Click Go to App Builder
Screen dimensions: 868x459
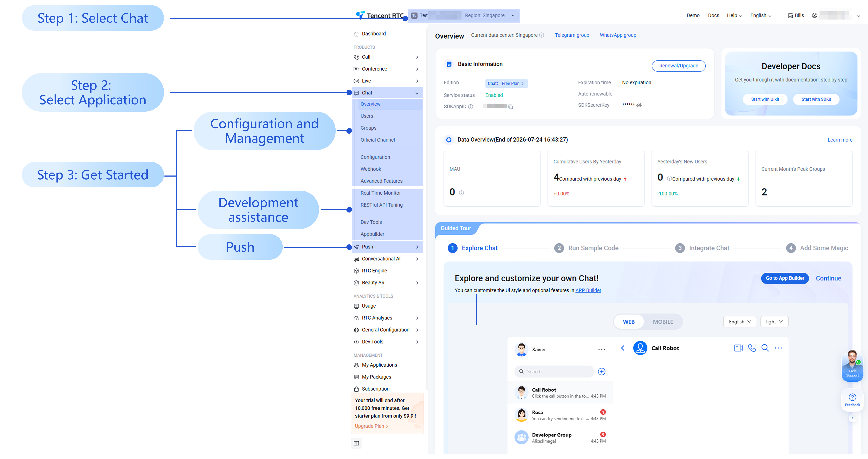[784, 278]
